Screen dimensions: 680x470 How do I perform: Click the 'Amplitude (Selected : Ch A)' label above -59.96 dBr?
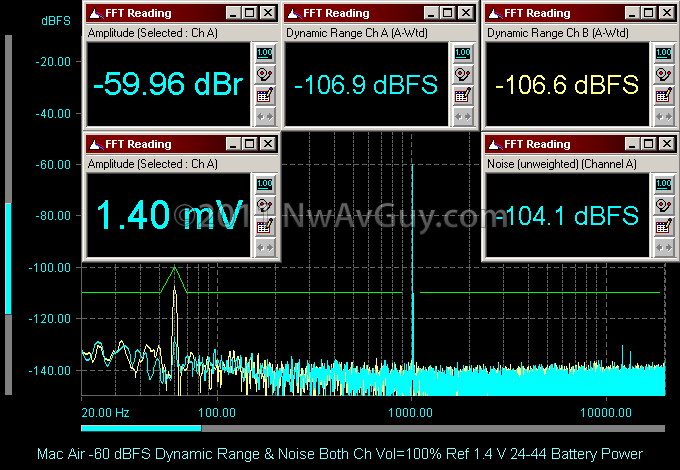(x=153, y=33)
